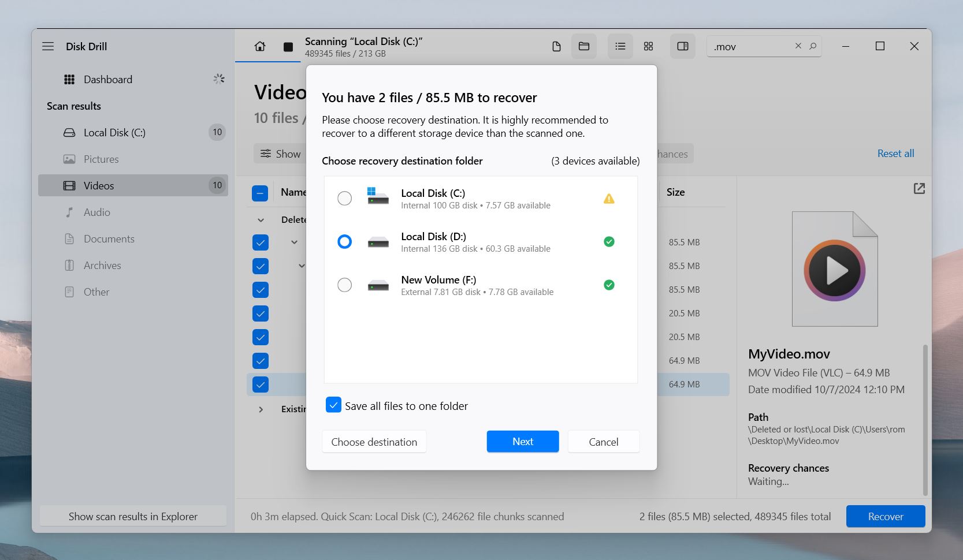Uncheck the second 85.5 MB row checkbox

pos(261,266)
